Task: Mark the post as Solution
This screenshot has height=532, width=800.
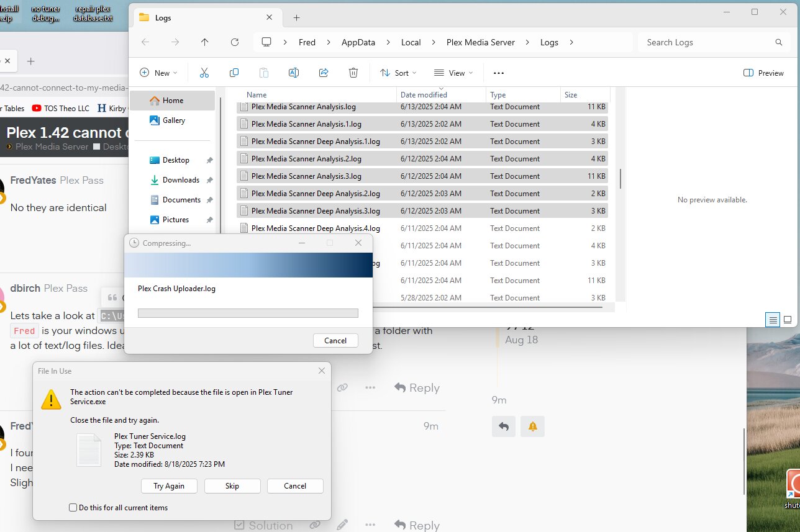Action: click(x=263, y=525)
